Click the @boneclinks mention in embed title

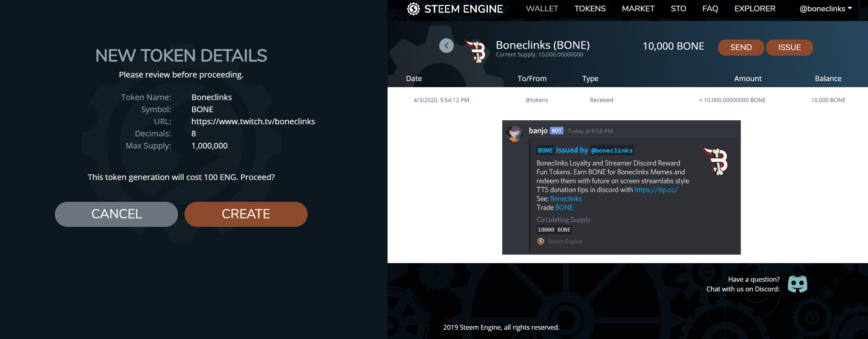pos(612,151)
